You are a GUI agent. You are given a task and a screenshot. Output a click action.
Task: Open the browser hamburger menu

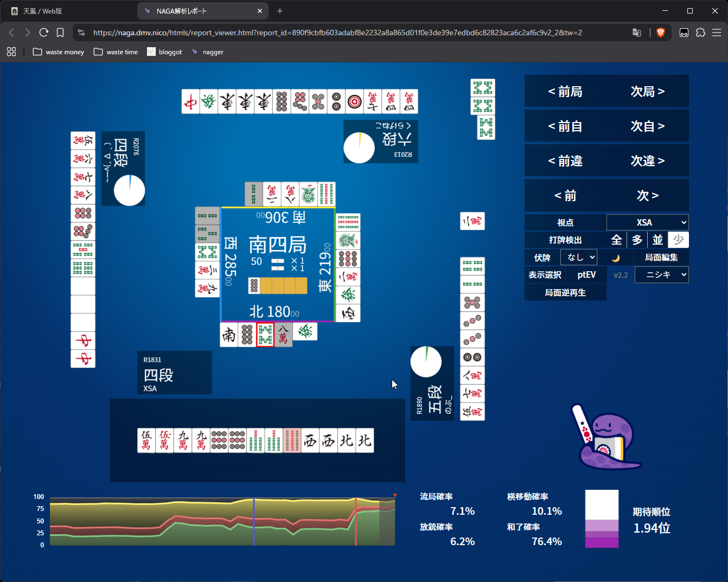tap(717, 33)
